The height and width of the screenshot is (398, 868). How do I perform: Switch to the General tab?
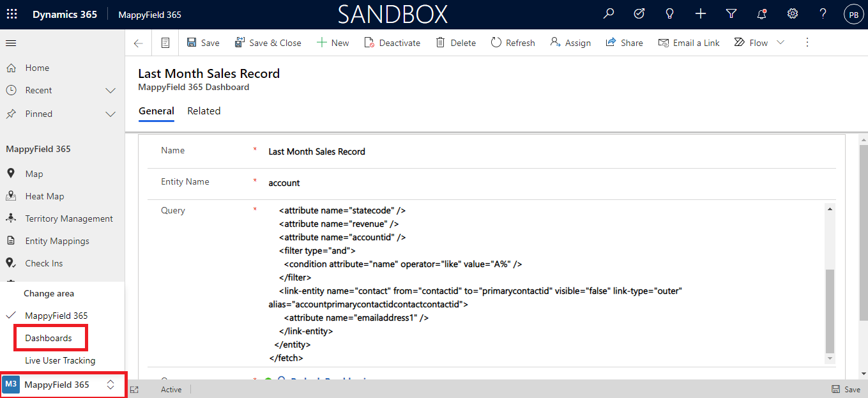coord(156,111)
